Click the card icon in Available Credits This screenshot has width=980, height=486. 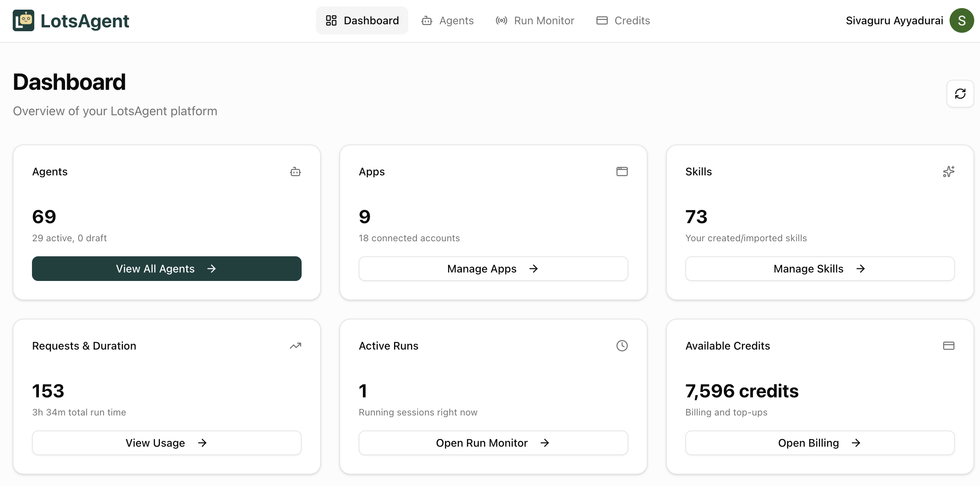click(x=948, y=346)
